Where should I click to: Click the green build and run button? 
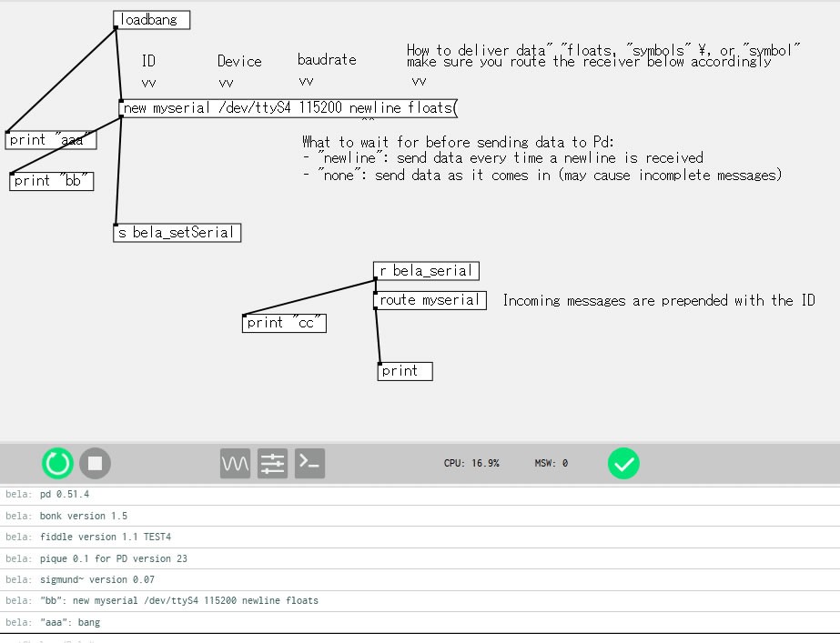(x=57, y=464)
